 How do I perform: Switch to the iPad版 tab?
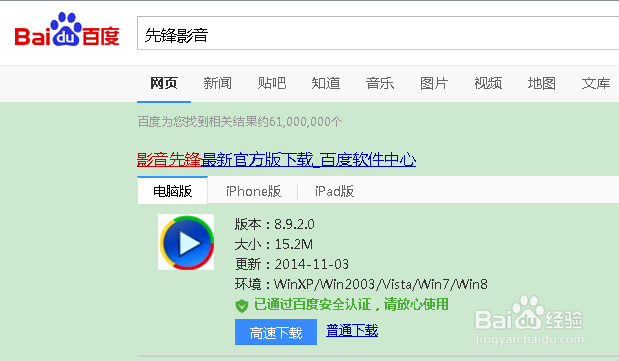click(334, 192)
